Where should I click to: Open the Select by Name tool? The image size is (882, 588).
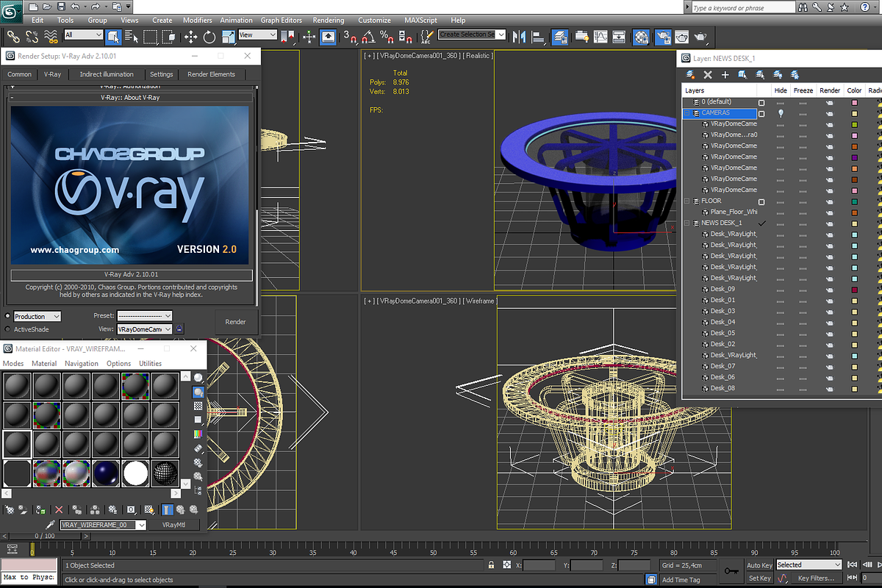click(132, 36)
